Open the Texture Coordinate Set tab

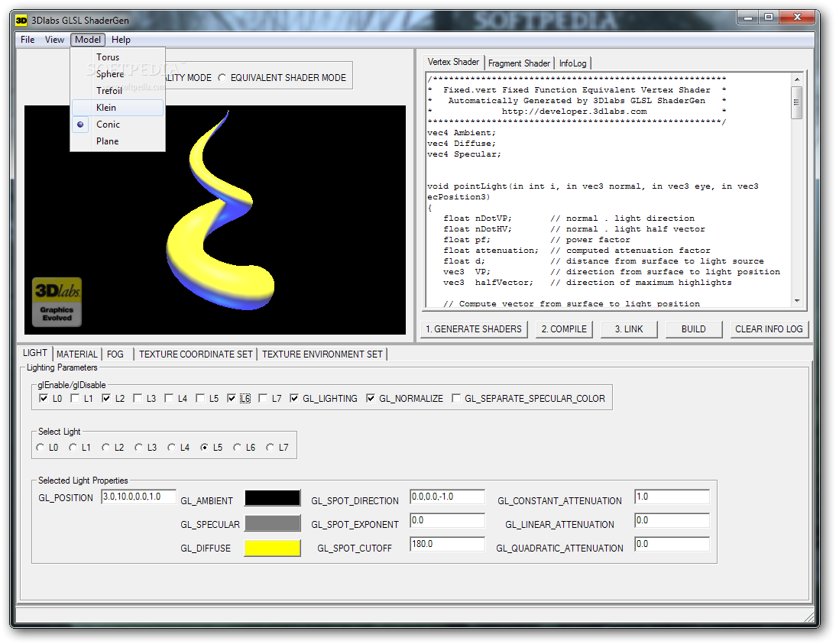tap(196, 354)
